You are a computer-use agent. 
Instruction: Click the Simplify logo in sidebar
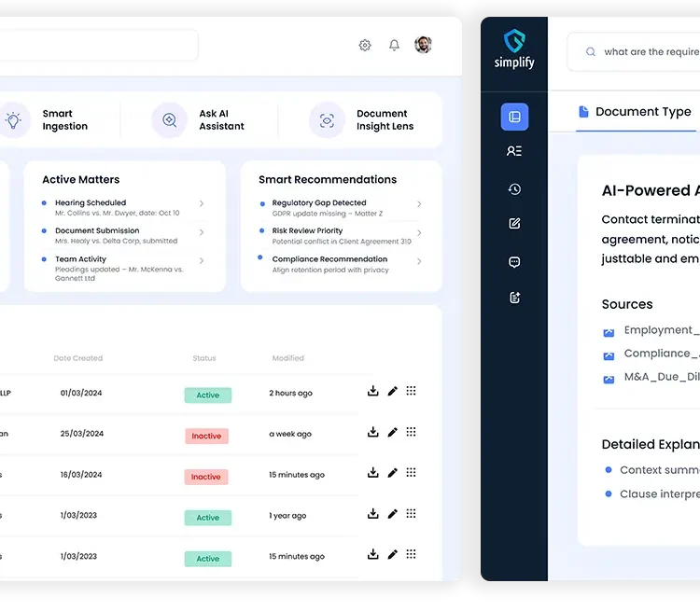click(x=514, y=49)
